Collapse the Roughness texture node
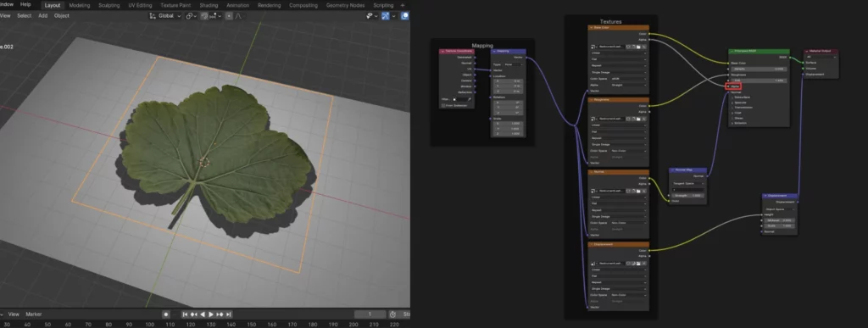Viewport: 868px width, 328px height. (x=591, y=100)
